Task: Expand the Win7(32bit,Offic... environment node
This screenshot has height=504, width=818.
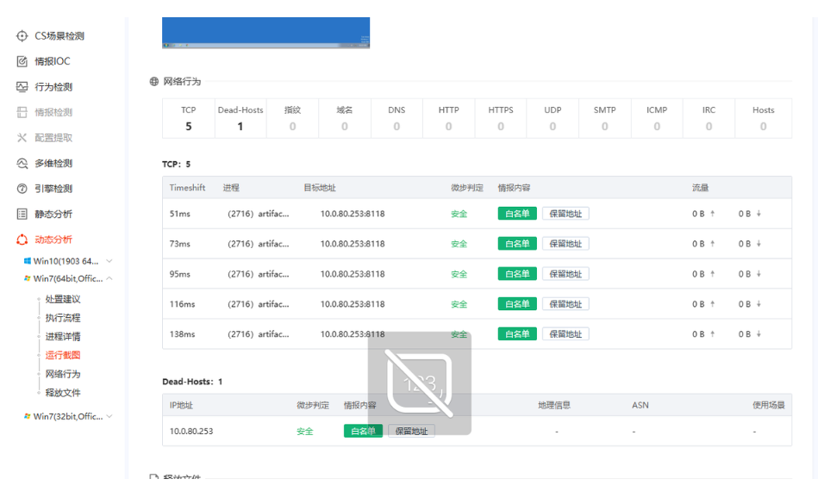Action: coord(109,417)
